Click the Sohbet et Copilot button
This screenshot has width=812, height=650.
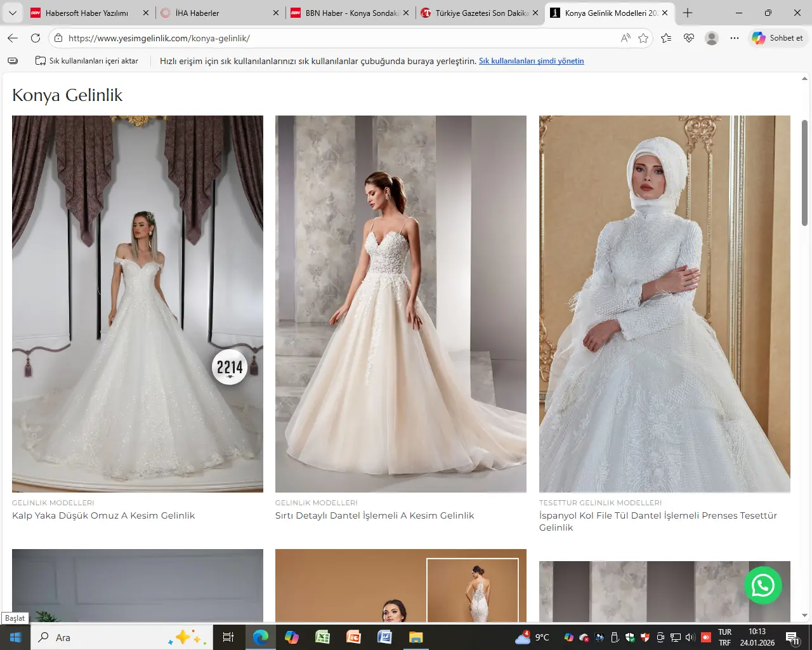(x=778, y=38)
